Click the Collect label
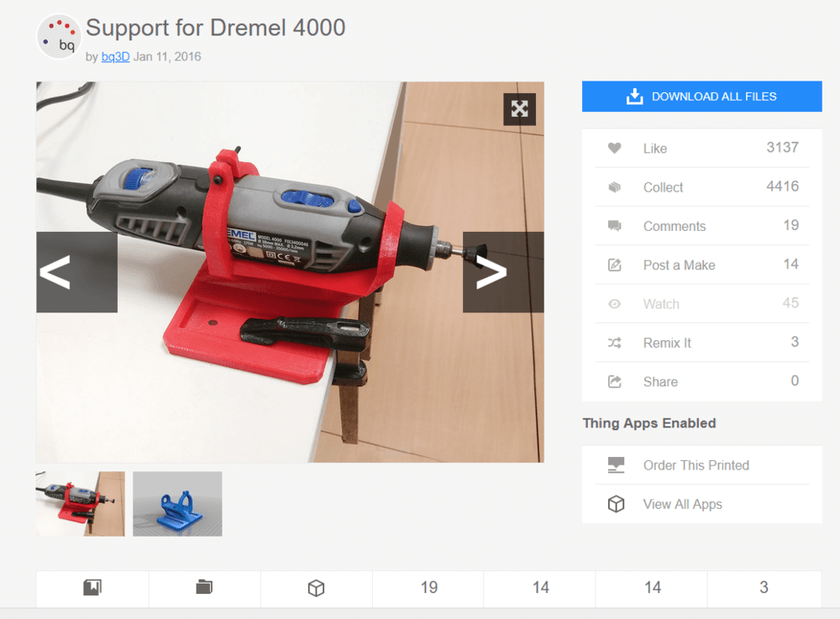This screenshot has width=840, height=619. tap(664, 187)
